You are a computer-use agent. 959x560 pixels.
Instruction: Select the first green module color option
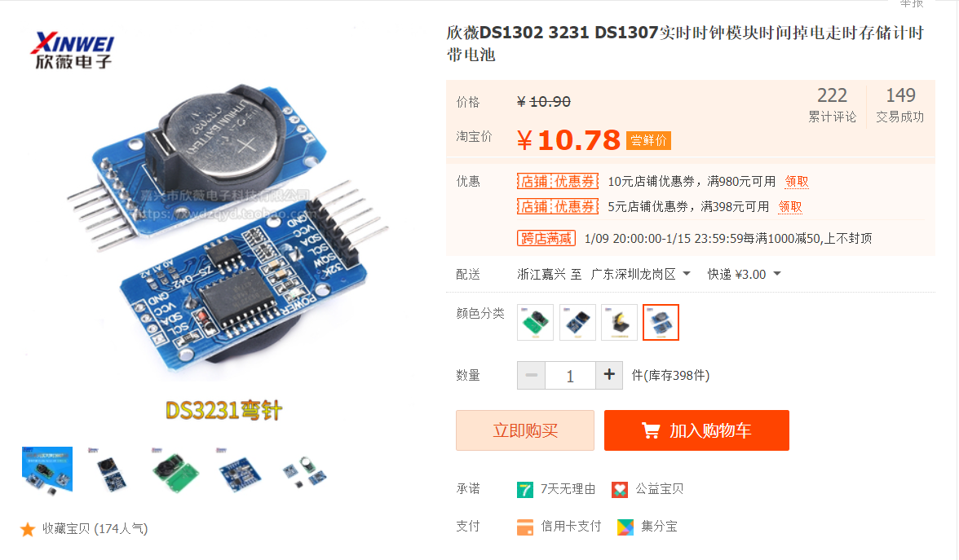(535, 322)
